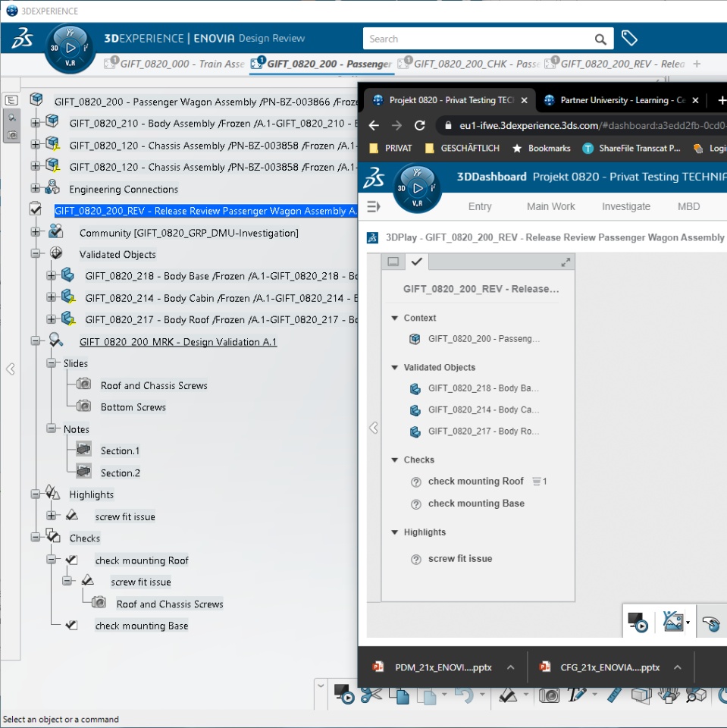Collapse the Slides node in the tree

tap(51, 362)
